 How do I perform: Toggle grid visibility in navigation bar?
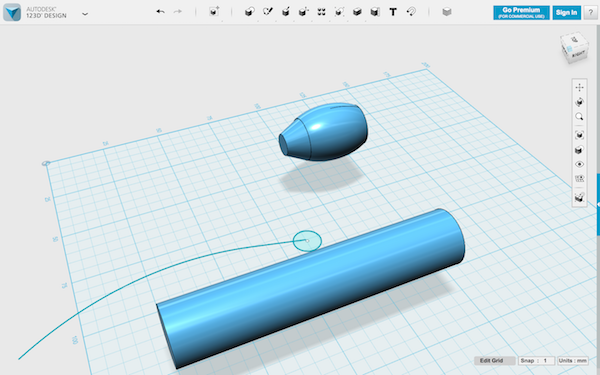(x=579, y=179)
